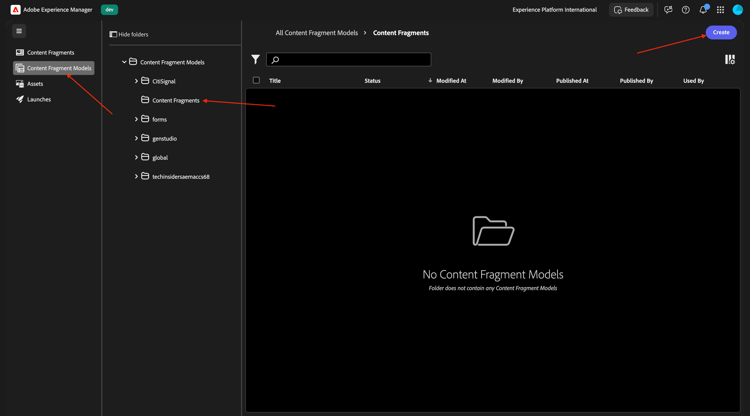
Task: Select the CitiSignal folder label
Action: 164,81
